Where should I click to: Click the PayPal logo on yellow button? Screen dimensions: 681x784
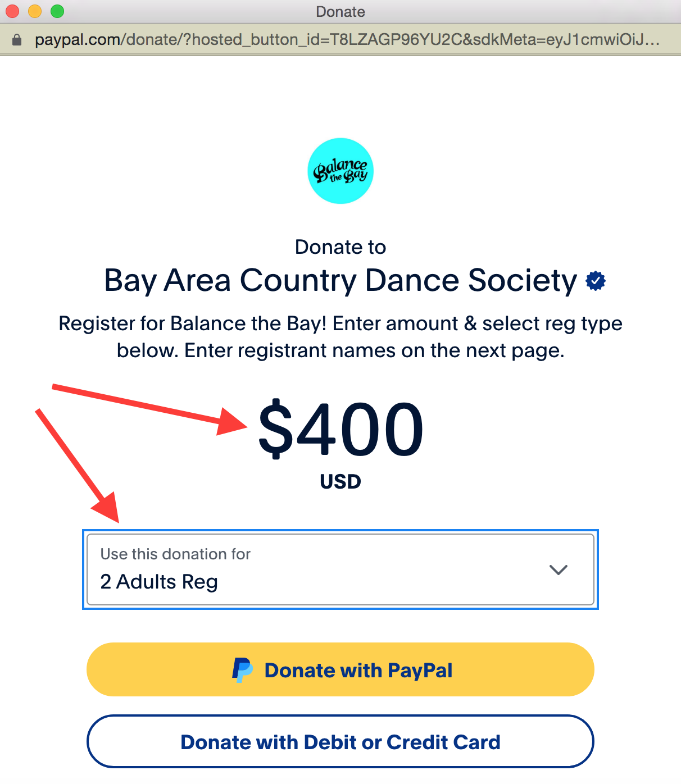(x=242, y=670)
